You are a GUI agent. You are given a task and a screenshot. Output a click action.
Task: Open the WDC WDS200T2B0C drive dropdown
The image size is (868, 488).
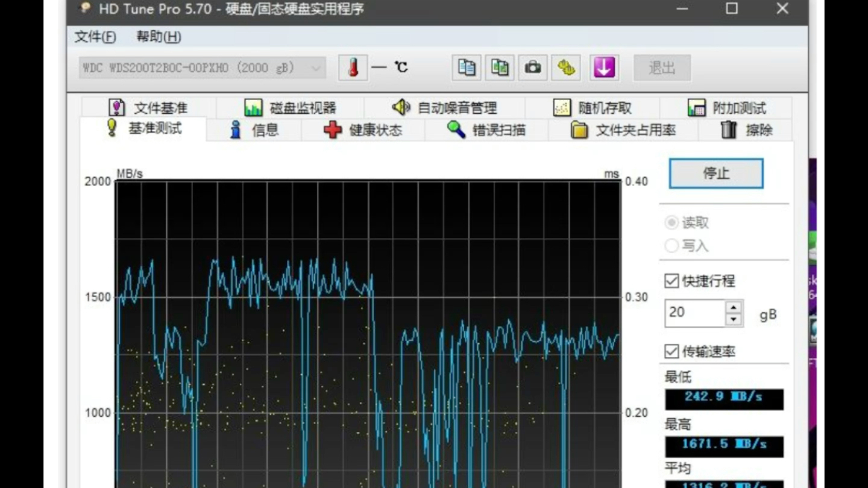coord(203,67)
